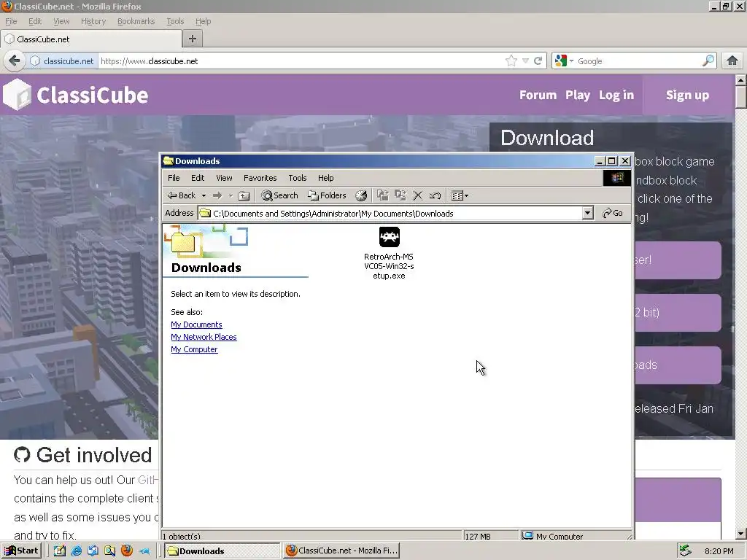Screen dimensions: 747x560
Task: Click the Copy To icon in Explorer
Action: (x=400, y=195)
